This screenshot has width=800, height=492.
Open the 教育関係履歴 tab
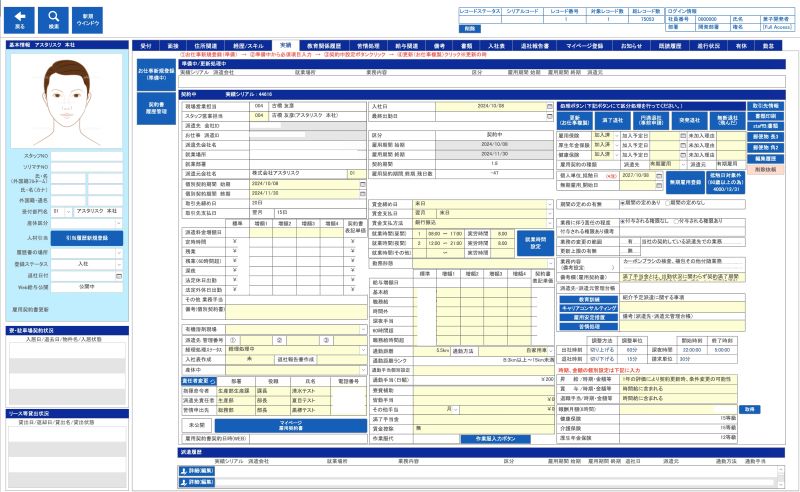[x=323, y=46]
